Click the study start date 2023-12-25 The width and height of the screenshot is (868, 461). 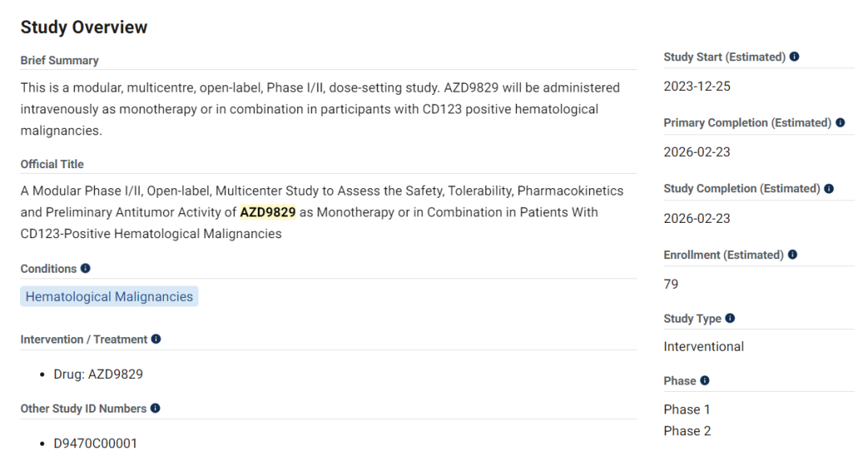[x=697, y=86]
